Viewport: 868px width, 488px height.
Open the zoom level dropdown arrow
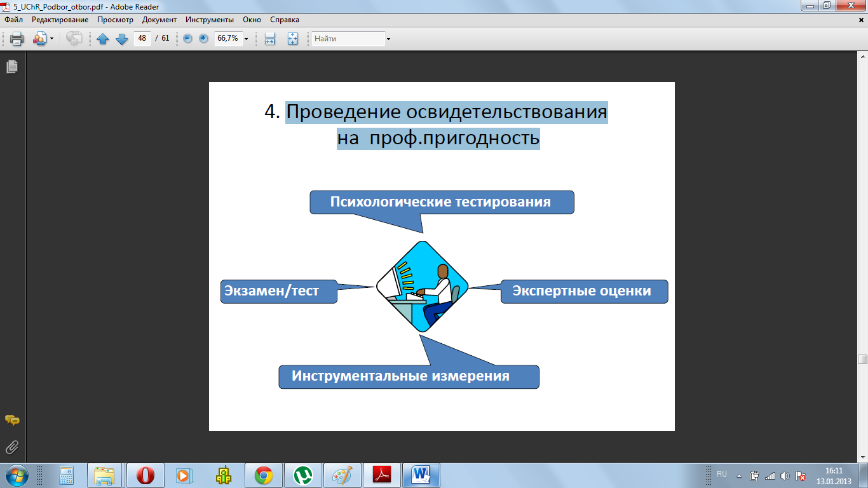coord(247,39)
